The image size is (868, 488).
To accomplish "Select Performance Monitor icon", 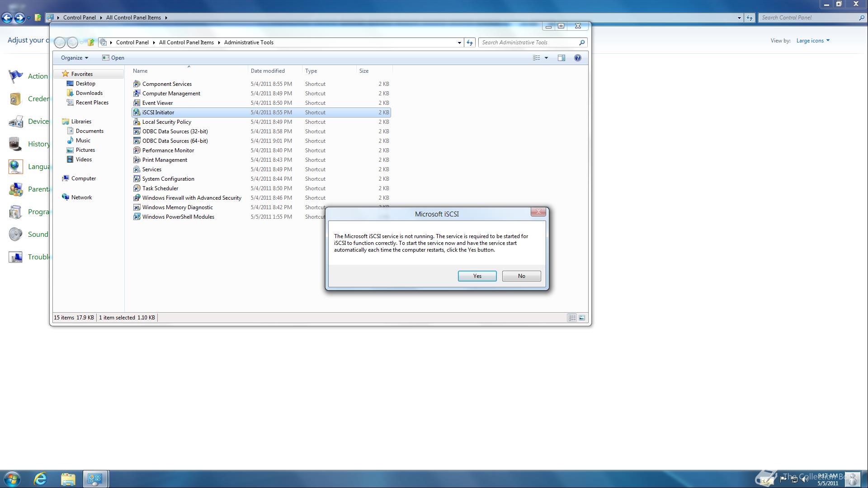I will tap(137, 150).
